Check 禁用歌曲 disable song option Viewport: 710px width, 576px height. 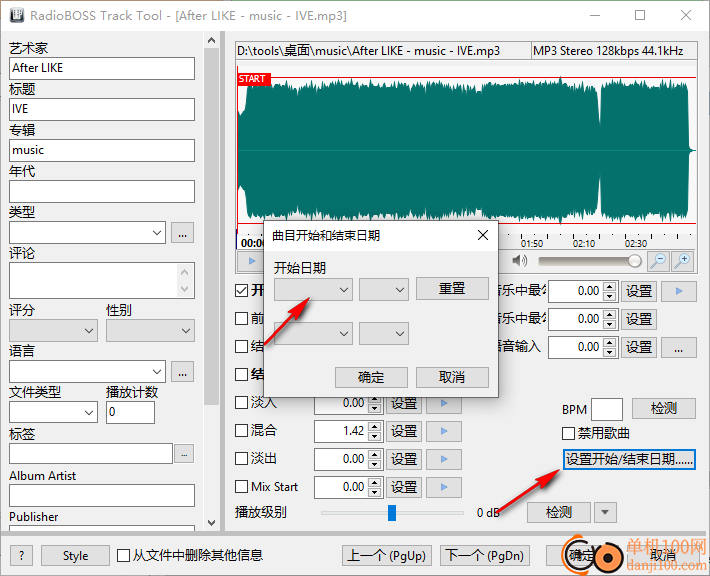(x=568, y=433)
